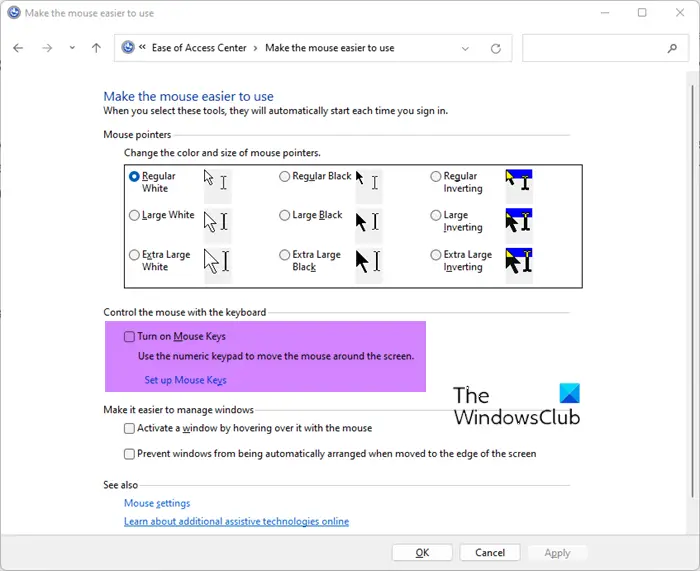The width and height of the screenshot is (700, 571).
Task: Click the Cancel button
Action: click(490, 553)
